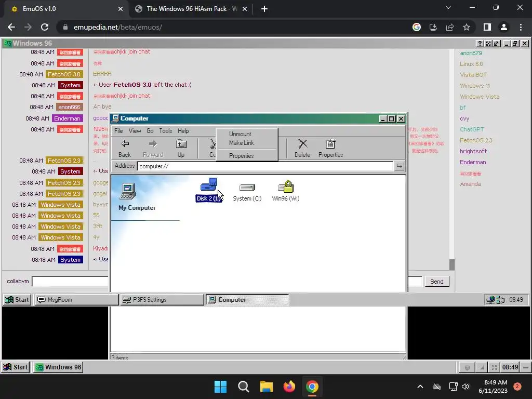Viewport: 532px width, 399px height.
Task: Open Firefox from the Windows taskbar
Action: pos(289,387)
